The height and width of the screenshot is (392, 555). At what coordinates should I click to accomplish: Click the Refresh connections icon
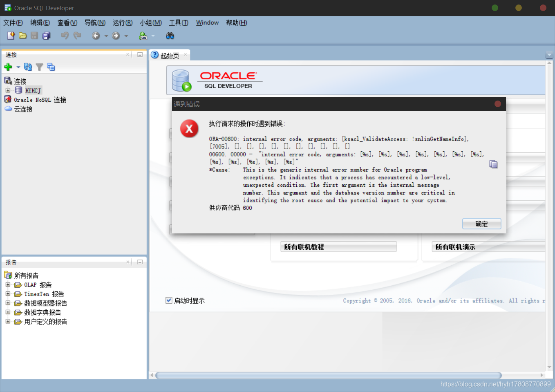pyautogui.click(x=28, y=67)
